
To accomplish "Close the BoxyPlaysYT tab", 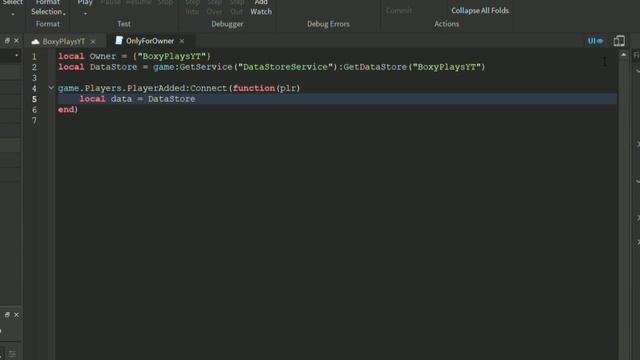I will point(93,42).
